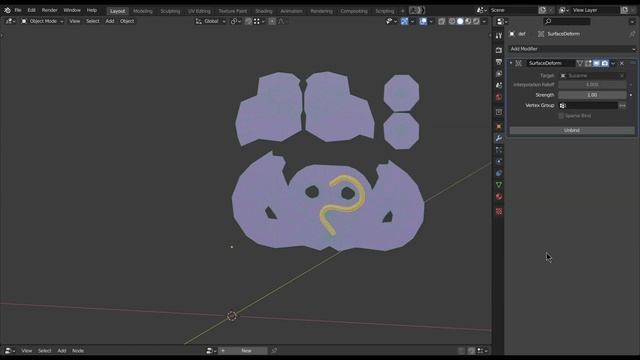
Task: Open the Edit menu
Action: [x=31, y=10]
